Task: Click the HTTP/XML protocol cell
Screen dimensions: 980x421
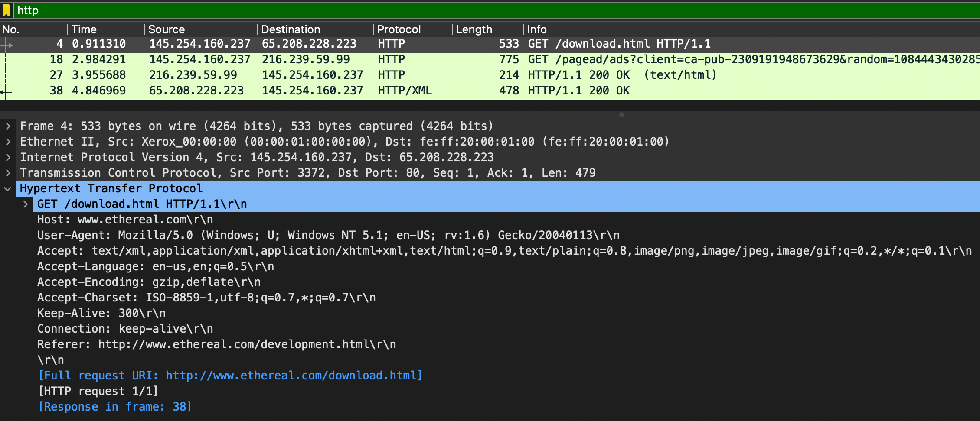Action: 405,91
